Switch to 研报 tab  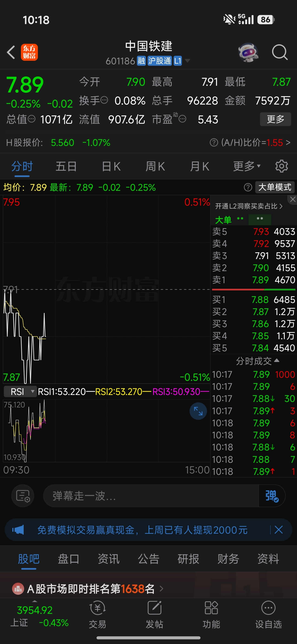point(188,559)
